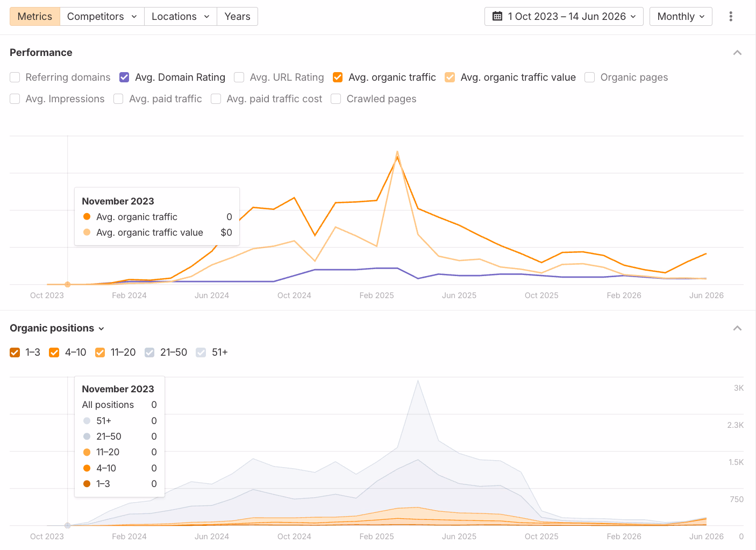Click 'Avg. organic traffic value' row in tooltip

(x=157, y=232)
